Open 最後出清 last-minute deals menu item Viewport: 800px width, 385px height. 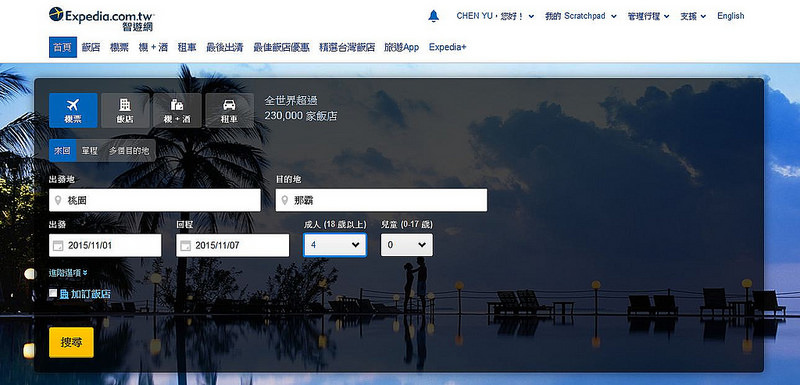(x=224, y=47)
